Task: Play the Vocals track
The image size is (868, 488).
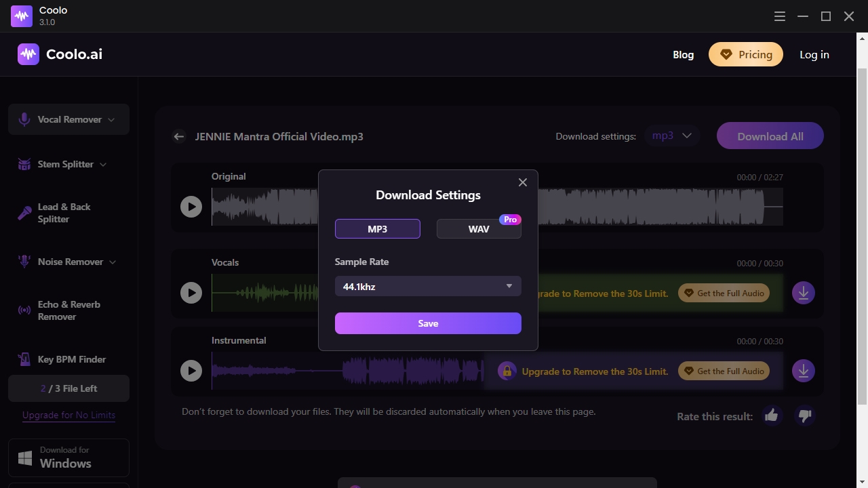Action: tap(191, 293)
